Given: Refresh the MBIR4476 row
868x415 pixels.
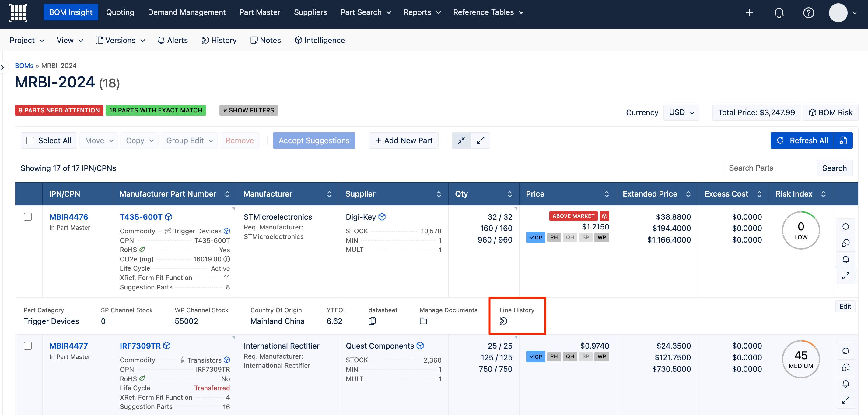Looking at the screenshot, I should tap(845, 226).
